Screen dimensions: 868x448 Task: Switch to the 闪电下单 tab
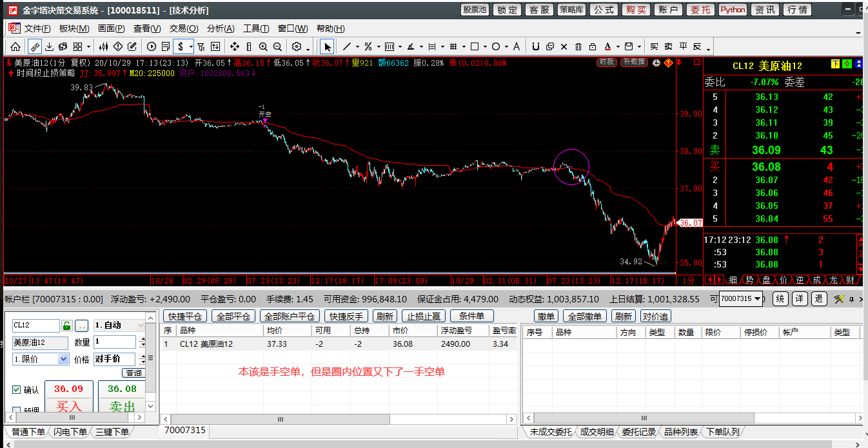click(x=70, y=432)
